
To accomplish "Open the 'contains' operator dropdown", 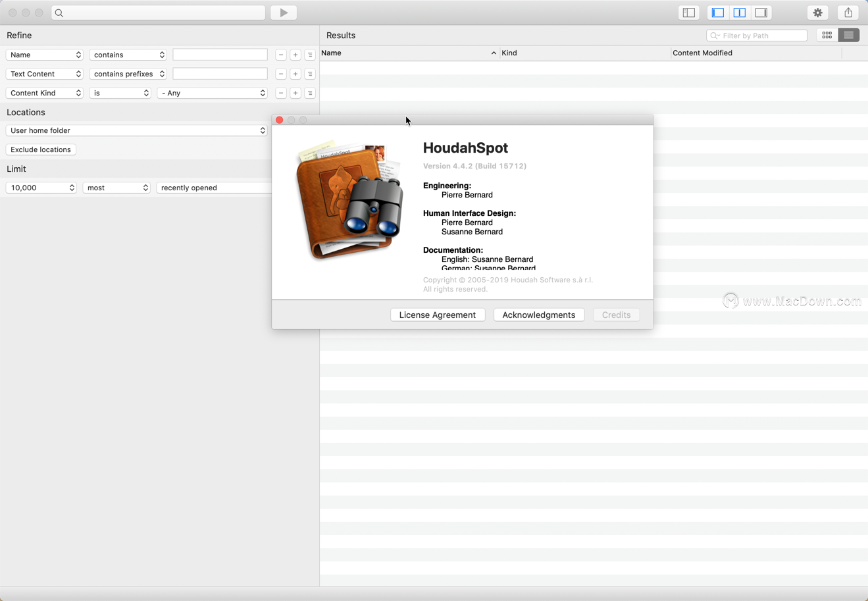I will (128, 55).
